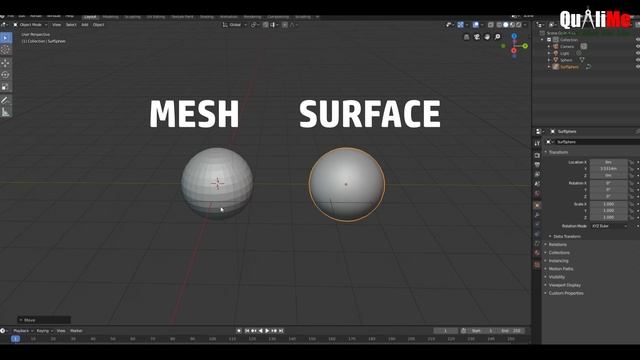
Task: Expand the Motion Paths panel
Action: pyautogui.click(x=560, y=269)
